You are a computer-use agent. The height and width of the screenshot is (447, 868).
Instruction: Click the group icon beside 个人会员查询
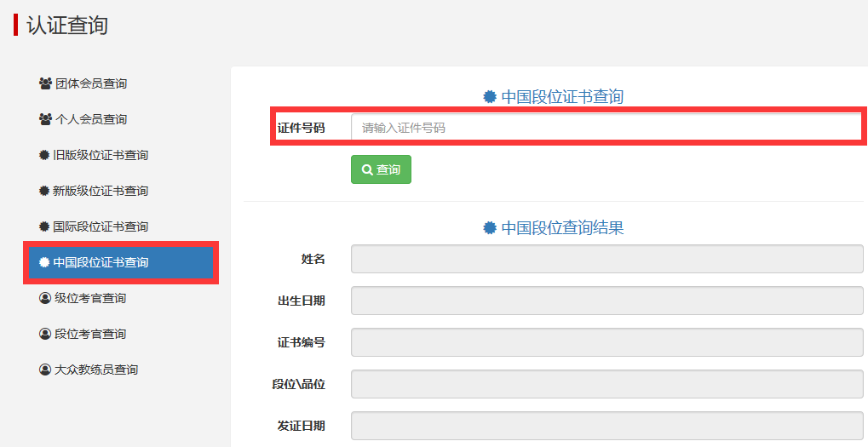click(x=45, y=119)
